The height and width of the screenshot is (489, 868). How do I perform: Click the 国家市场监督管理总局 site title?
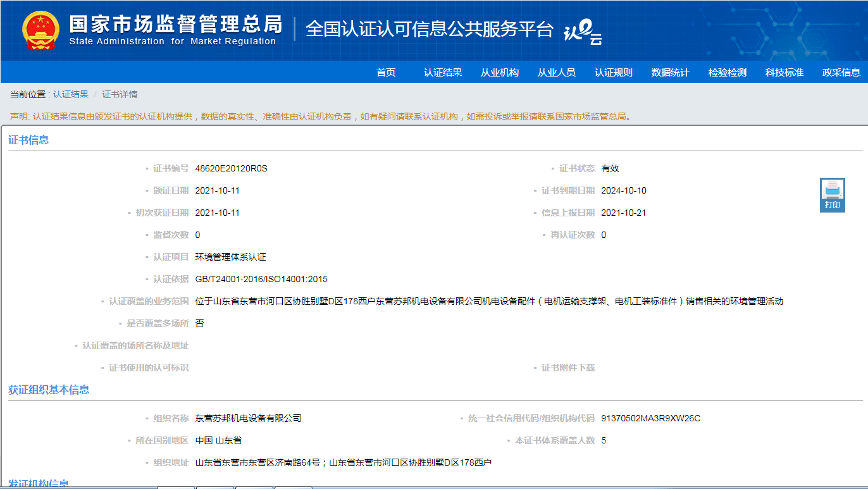(175, 24)
